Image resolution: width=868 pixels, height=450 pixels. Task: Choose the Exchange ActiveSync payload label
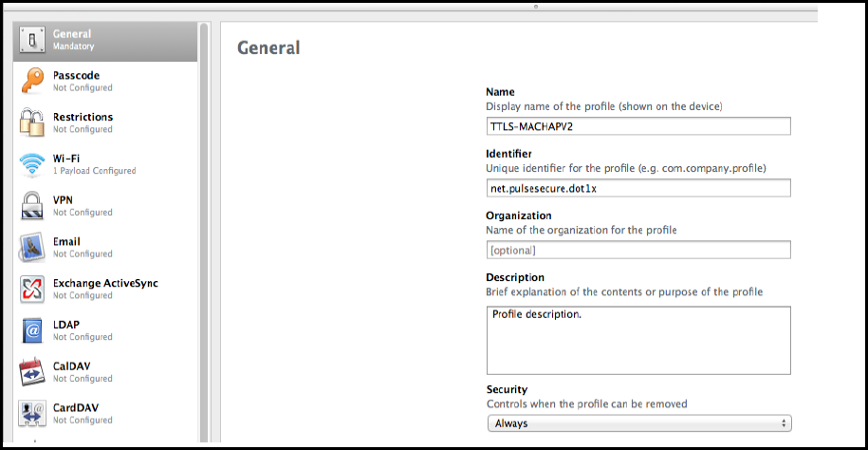(105, 283)
